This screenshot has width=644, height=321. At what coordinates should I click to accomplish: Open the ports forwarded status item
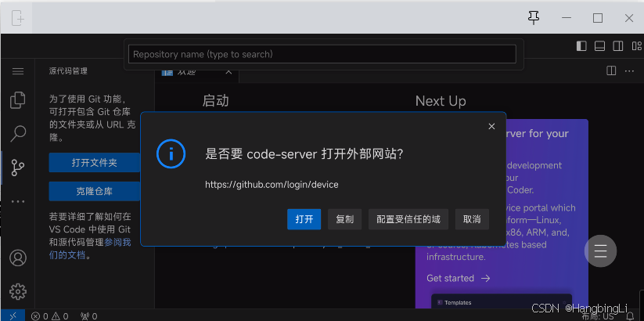[x=88, y=316]
